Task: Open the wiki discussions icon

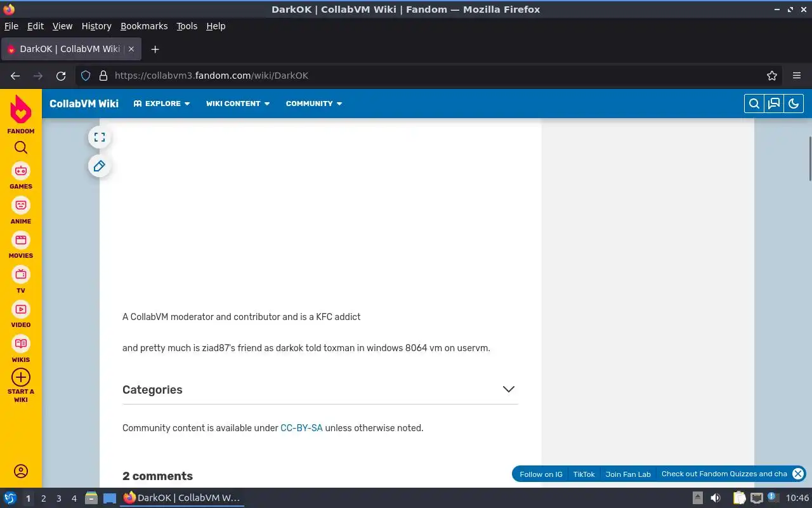Action: [774, 104]
